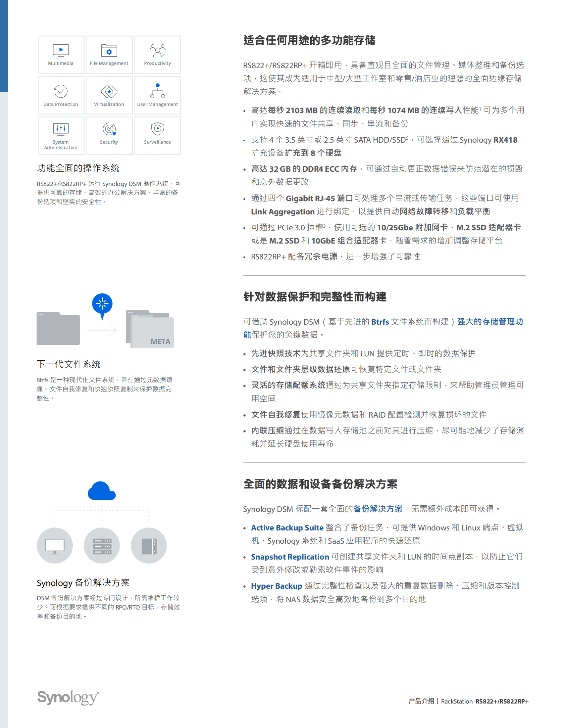Click the blue cloud icon
The width and height of the screenshot is (563, 728).
pyautogui.click(x=102, y=491)
